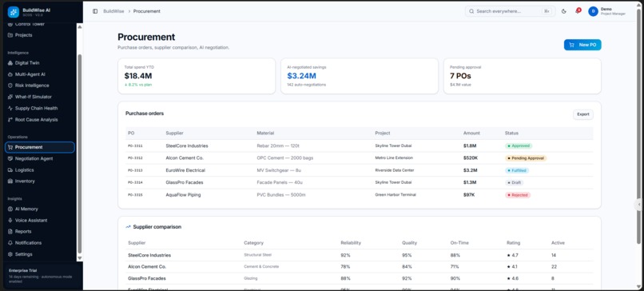The width and height of the screenshot is (644, 291).
Task: Click the sidebar scroll-up arrow
Action: pos(80,27)
